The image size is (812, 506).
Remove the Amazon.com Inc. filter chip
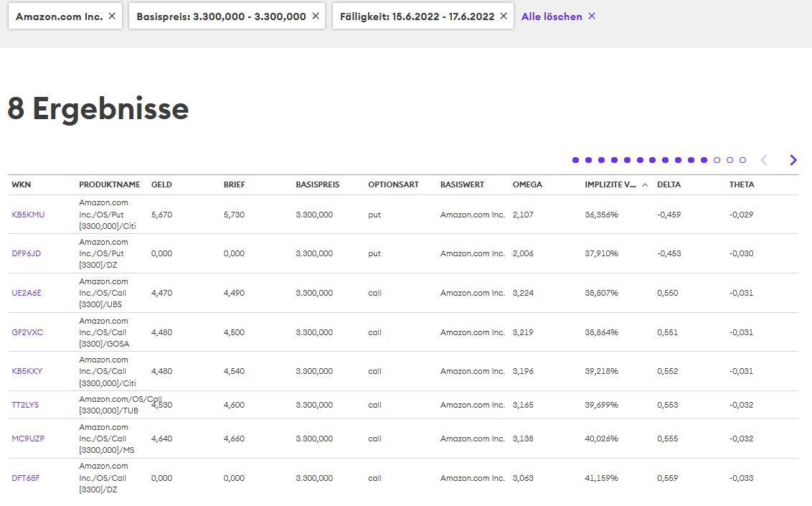point(111,16)
